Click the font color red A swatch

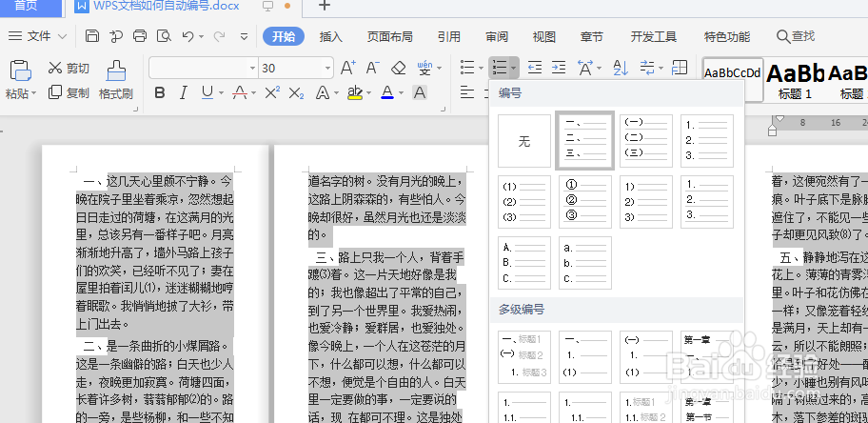click(x=387, y=92)
